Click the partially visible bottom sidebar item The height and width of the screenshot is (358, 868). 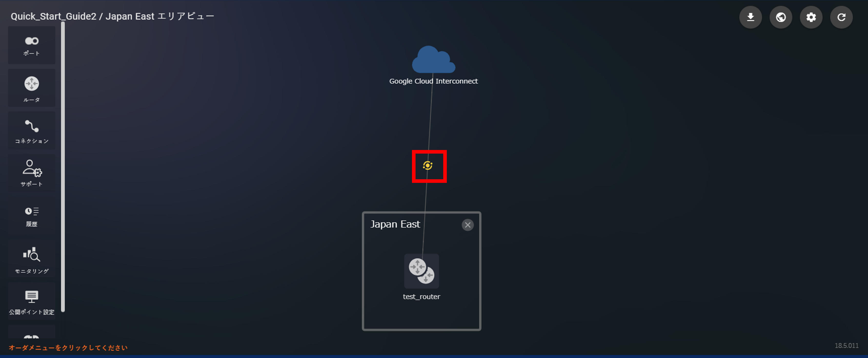click(x=32, y=332)
